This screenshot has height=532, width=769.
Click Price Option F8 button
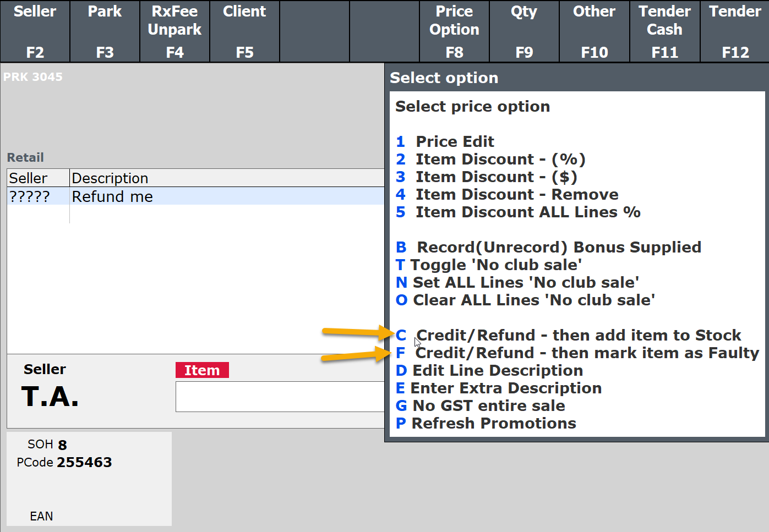coord(454,31)
